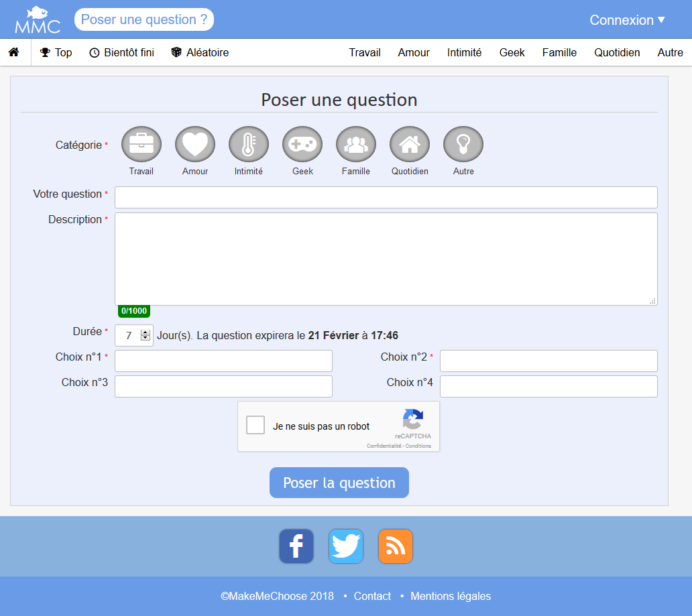This screenshot has width=692, height=616.
Task: Open reCAPTCHA Conditions link
Action: click(x=418, y=446)
